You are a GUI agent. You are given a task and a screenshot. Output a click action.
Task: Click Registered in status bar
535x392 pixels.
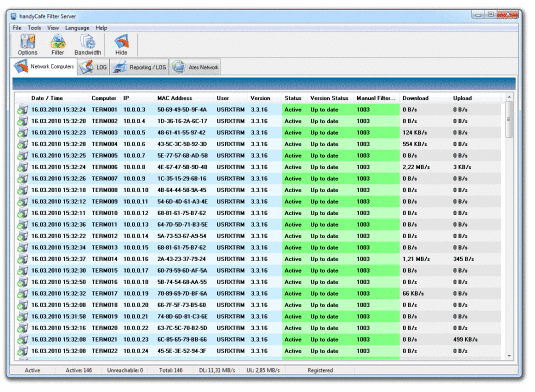coord(320,371)
